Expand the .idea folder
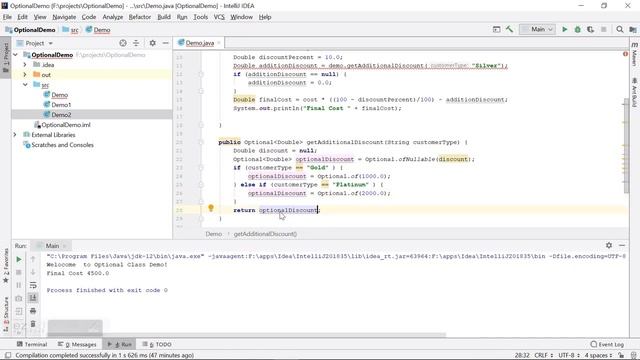This screenshot has height=360, width=640. 25,64
